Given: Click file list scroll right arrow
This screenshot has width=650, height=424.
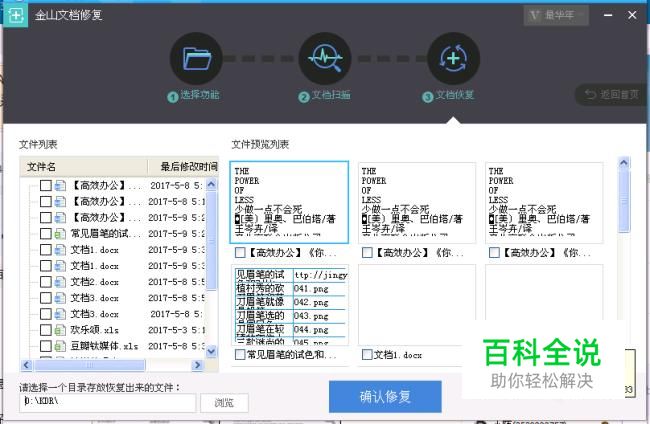Looking at the screenshot, I should click(x=197, y=365).
